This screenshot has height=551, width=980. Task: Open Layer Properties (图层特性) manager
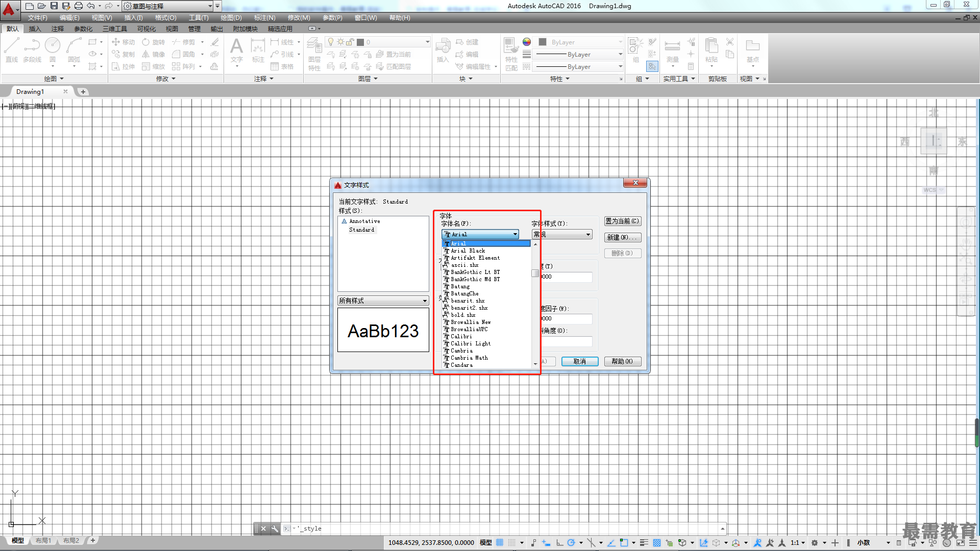pos(314,54)
